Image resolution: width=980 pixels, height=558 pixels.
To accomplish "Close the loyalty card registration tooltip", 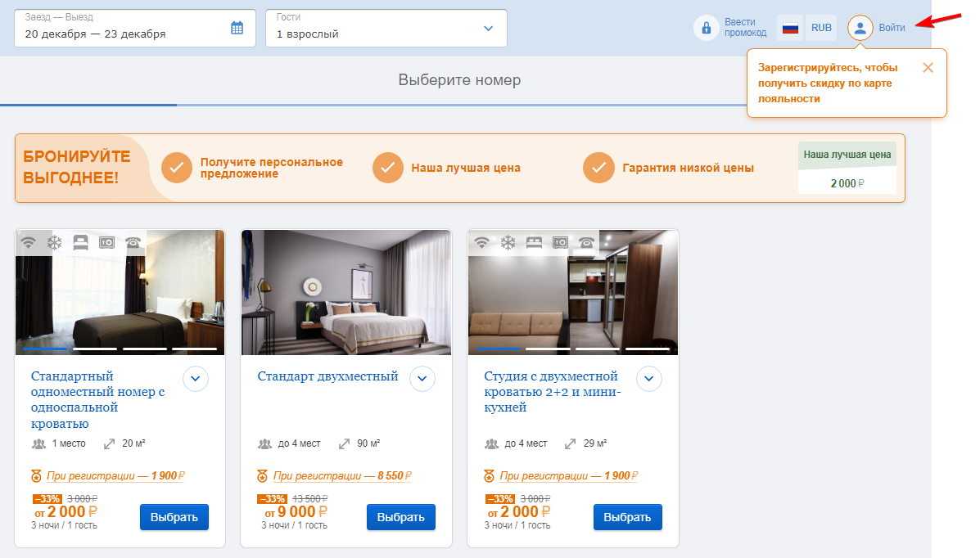I will 928,68.
